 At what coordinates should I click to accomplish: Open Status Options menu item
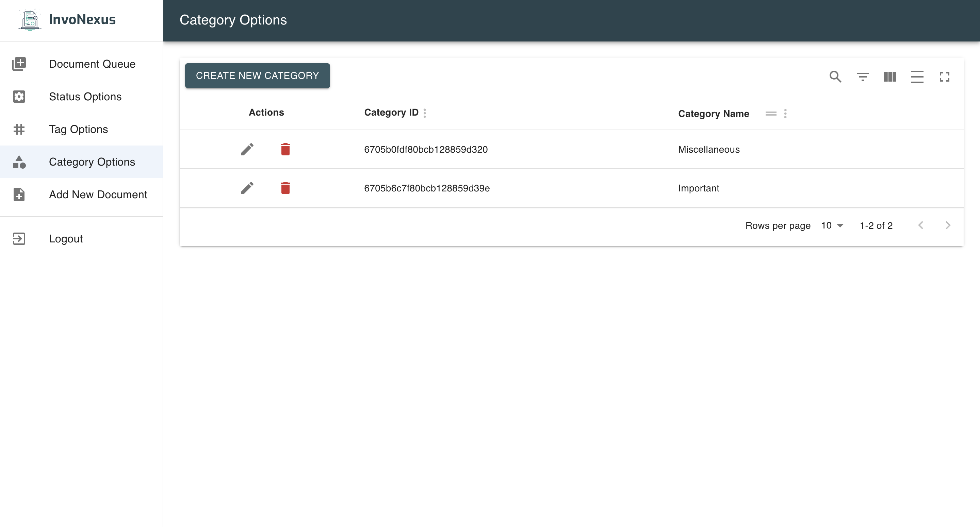point(81,97)
